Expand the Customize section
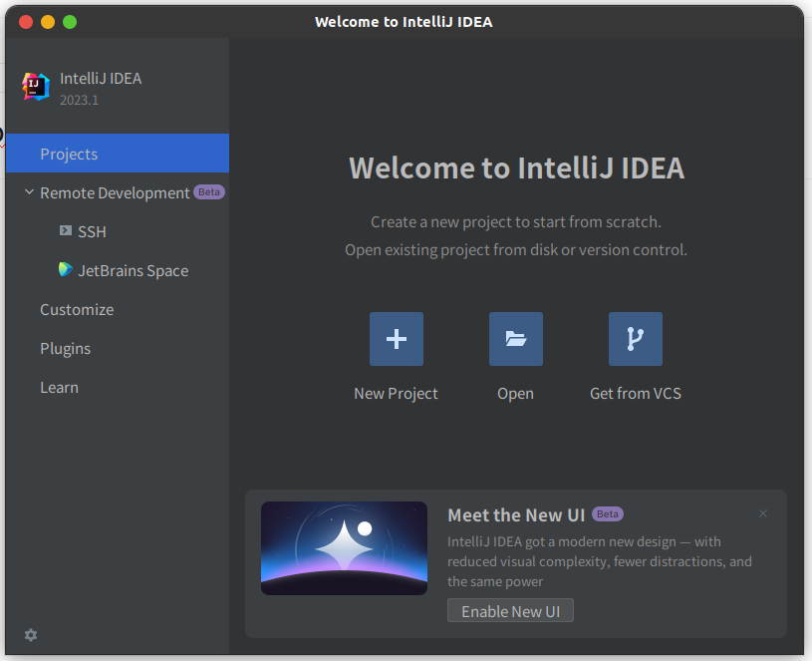 [77, 309]
